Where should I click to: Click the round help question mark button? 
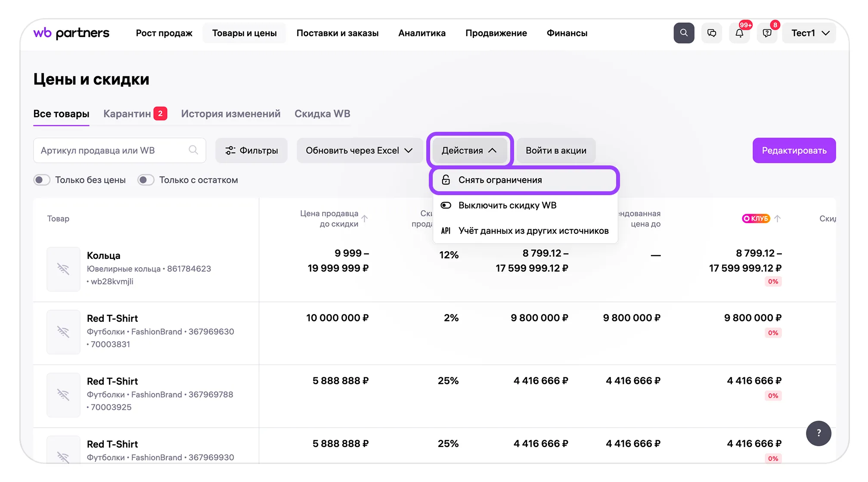818,433
